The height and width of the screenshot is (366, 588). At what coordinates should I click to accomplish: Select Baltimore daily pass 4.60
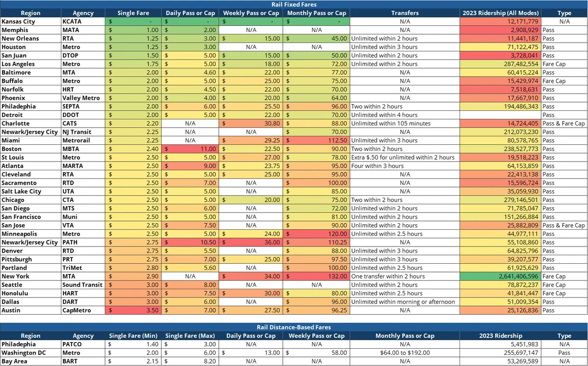(x=190, y=73)
